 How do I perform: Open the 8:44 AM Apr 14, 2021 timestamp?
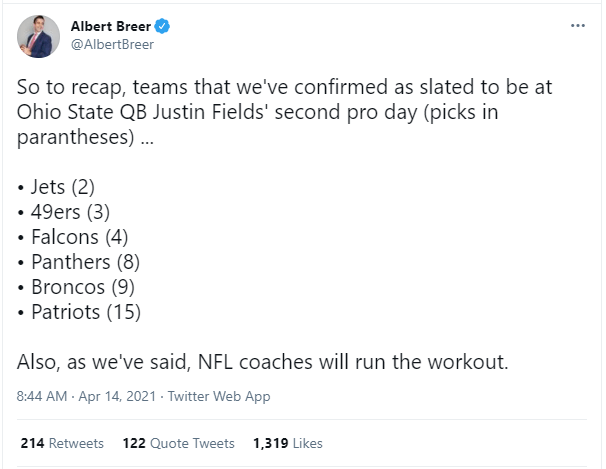(x=85, y=397)
